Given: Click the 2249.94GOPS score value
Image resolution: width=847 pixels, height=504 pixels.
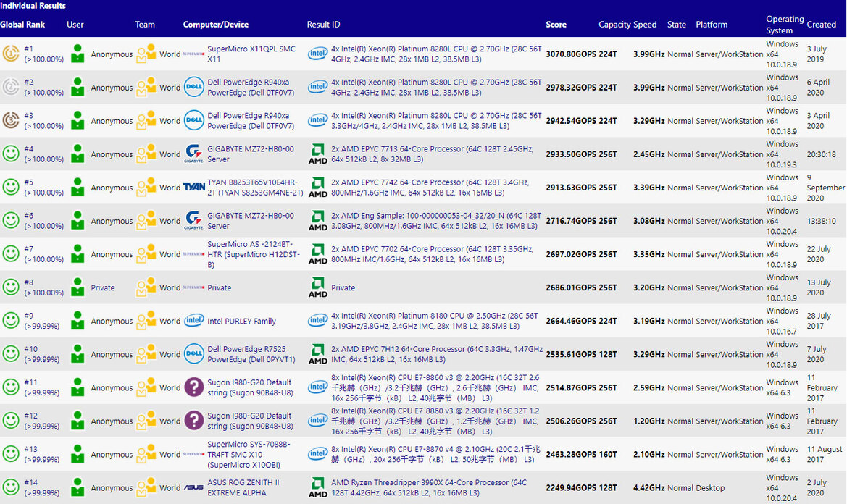Looking at the screenshot, I should pos(571,488).
